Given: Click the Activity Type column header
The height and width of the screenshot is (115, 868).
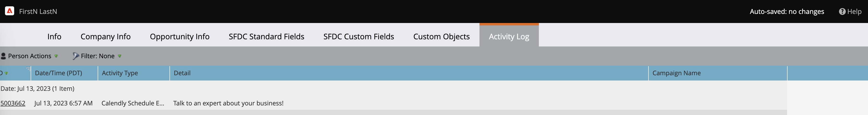Looking at the screenshot, I should tap(120, 73).
